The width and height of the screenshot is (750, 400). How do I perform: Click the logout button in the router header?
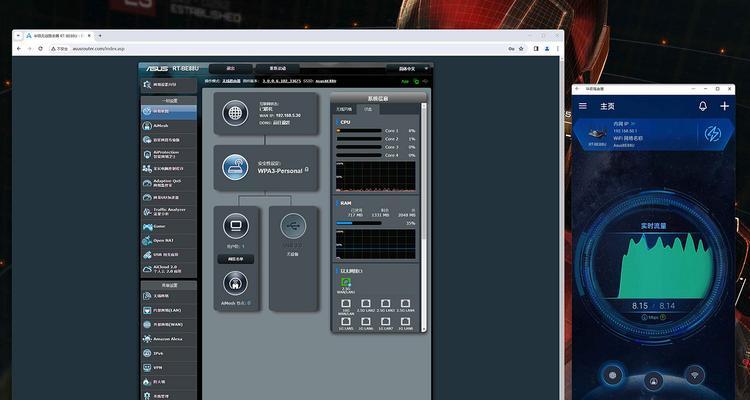click(x=231, y=68)
